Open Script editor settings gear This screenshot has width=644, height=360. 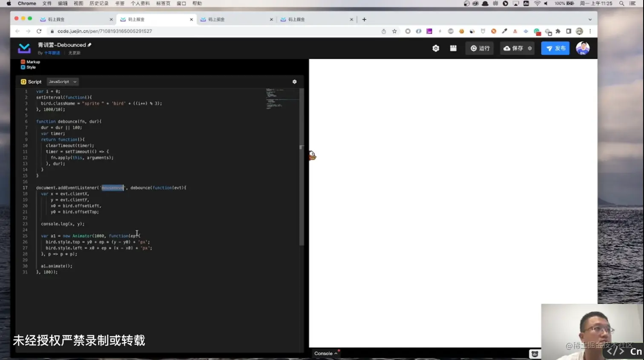tap(294, 82)
